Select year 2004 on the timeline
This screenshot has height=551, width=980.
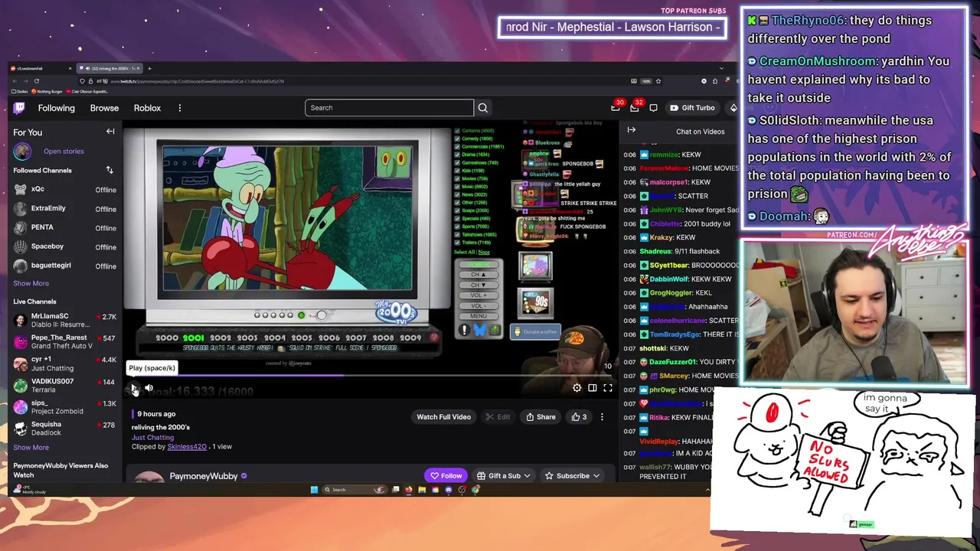275,337
